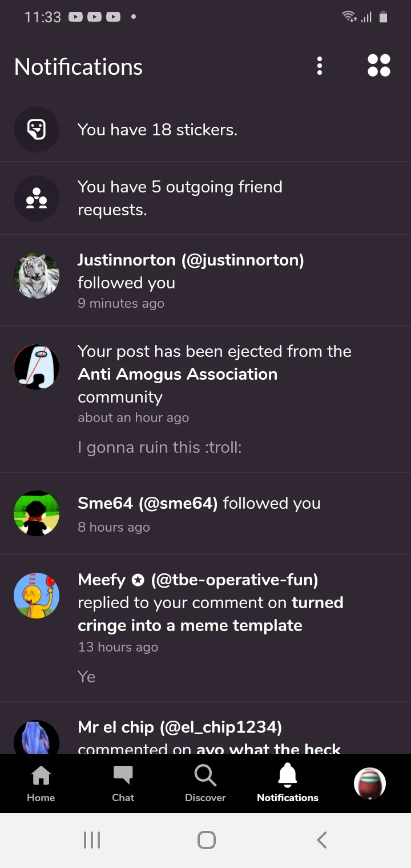The height and width of the screenshot is (868, 411).
Task: Tap the stickers icon
Action: (x=37, y=130)
